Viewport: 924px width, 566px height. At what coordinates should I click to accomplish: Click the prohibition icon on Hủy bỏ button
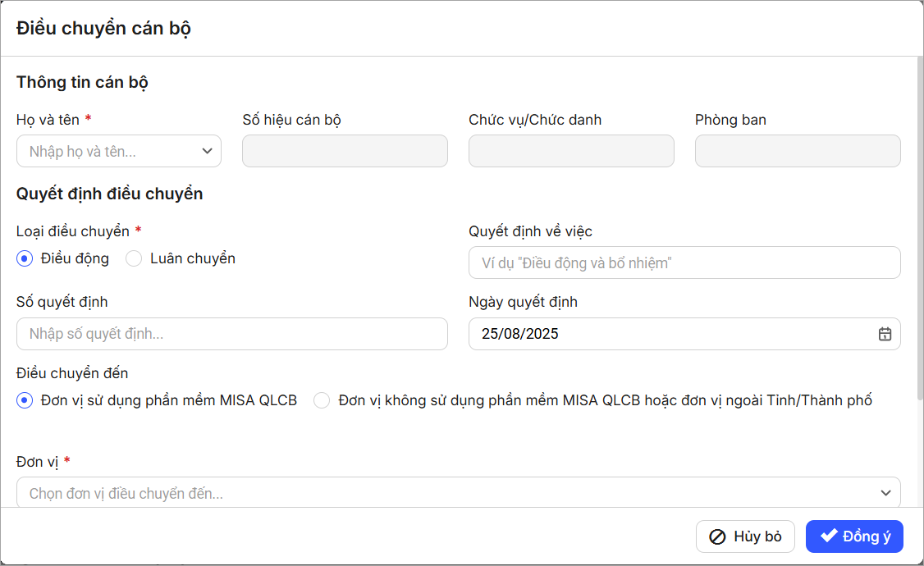coord(717,536)
